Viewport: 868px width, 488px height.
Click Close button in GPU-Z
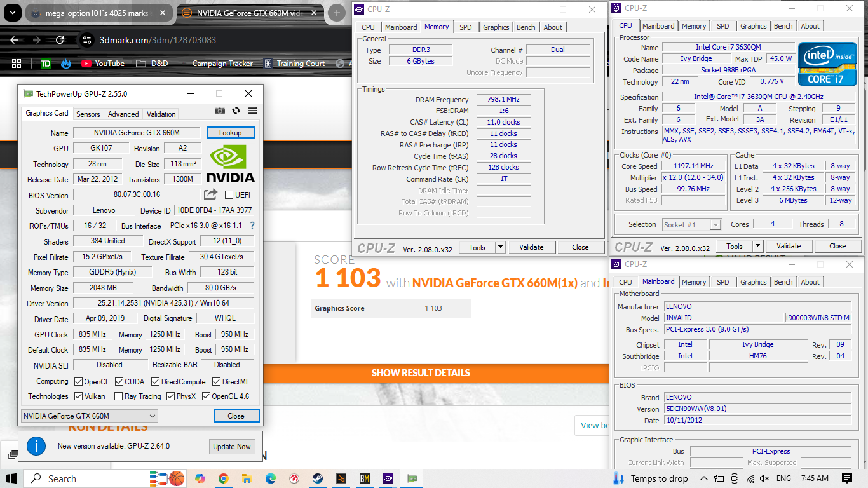coord(236,416)
